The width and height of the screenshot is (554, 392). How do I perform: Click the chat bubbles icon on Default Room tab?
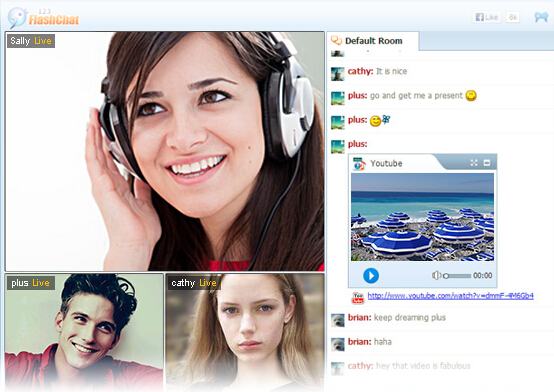click(x=336, y=41)
